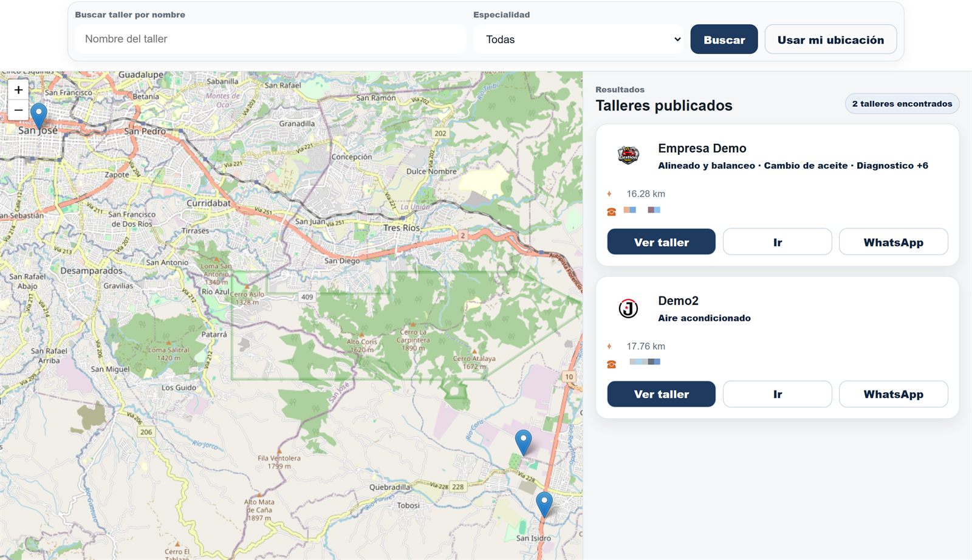972x560 pixels.
Task: Select the map pin north of Vía 228
Action: click(523, 442)
